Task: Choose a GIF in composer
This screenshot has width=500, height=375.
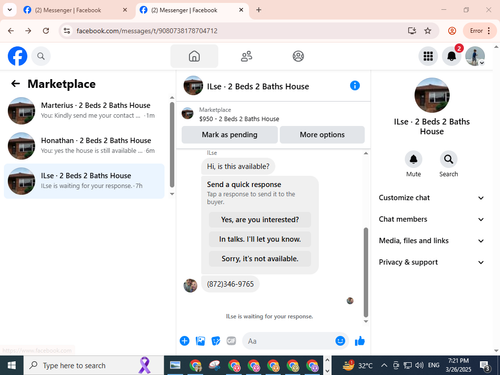Action: tap(231, 341)
